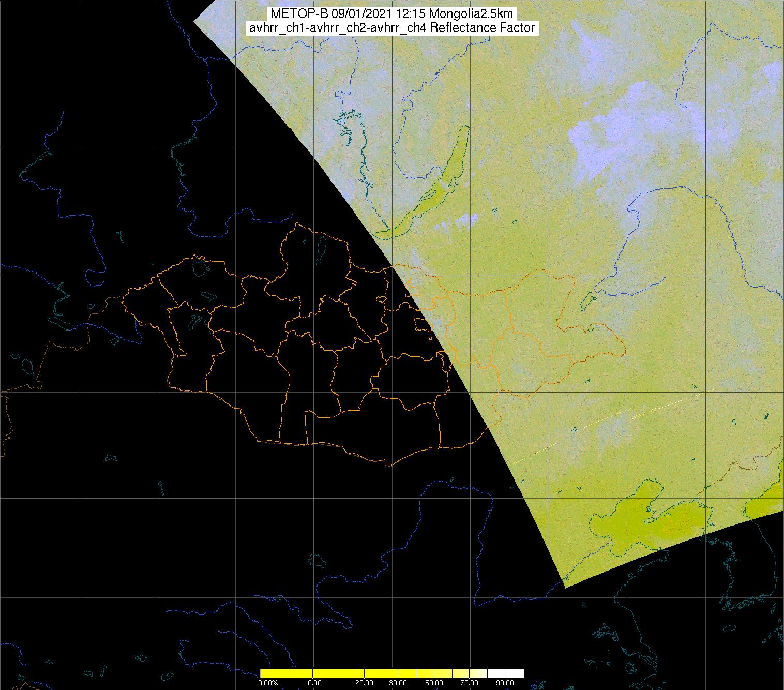Click the "20.00" colorbar label
Image resolution: width=784 pixels, height=690 pixels.
click(365, 683)
